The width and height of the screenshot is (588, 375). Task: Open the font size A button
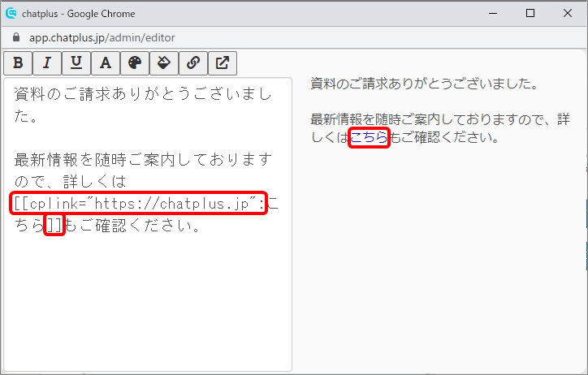(x=106, y=63)
